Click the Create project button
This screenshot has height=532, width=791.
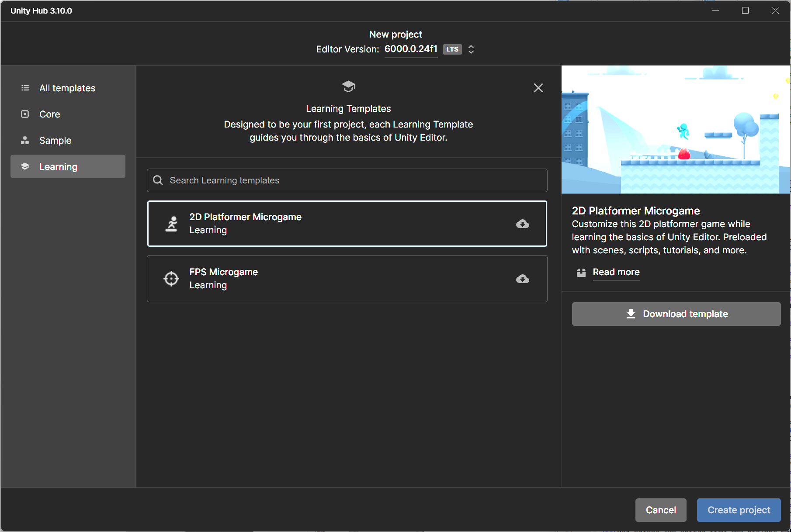tap(739, 510)
